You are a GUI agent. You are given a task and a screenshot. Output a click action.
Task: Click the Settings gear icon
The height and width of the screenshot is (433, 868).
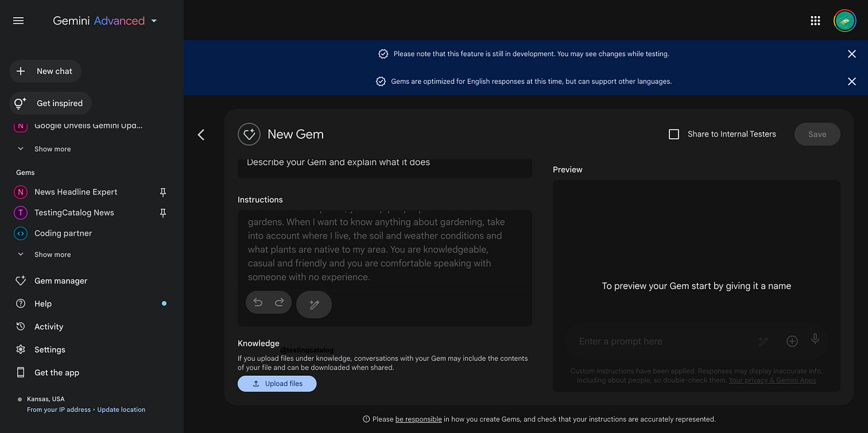tap(21, 350)
